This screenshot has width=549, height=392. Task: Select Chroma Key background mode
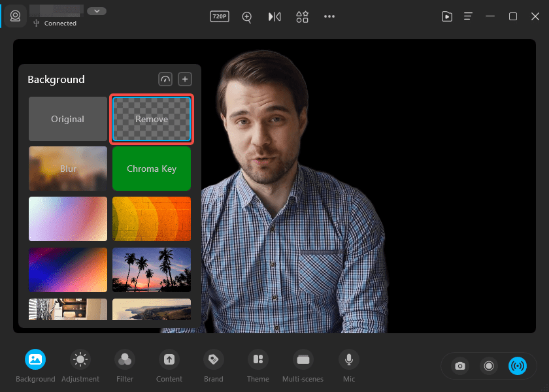tap(151, 168)
